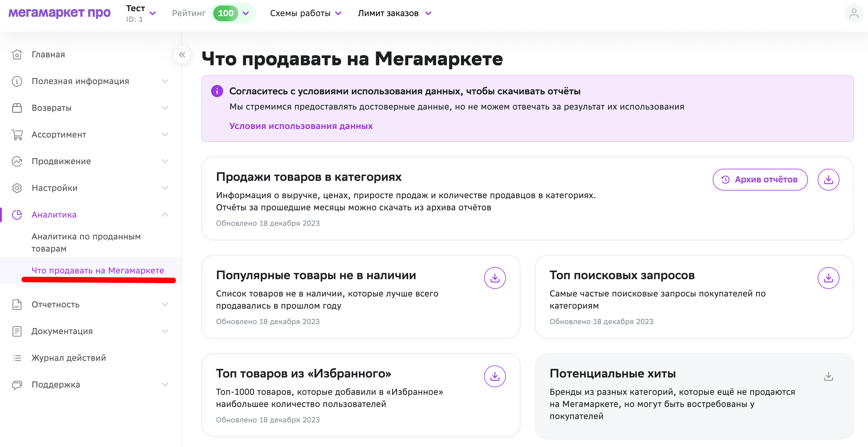This screenshot has width=868, height=447.
Task: Expand the Ассортимент section chevron
Action: pos(165,134)
